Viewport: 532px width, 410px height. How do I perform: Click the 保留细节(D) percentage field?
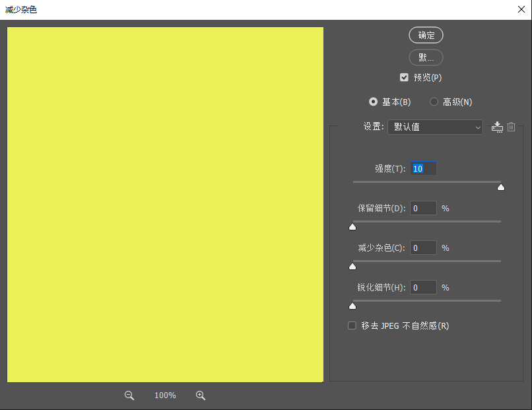pos(423,209)
